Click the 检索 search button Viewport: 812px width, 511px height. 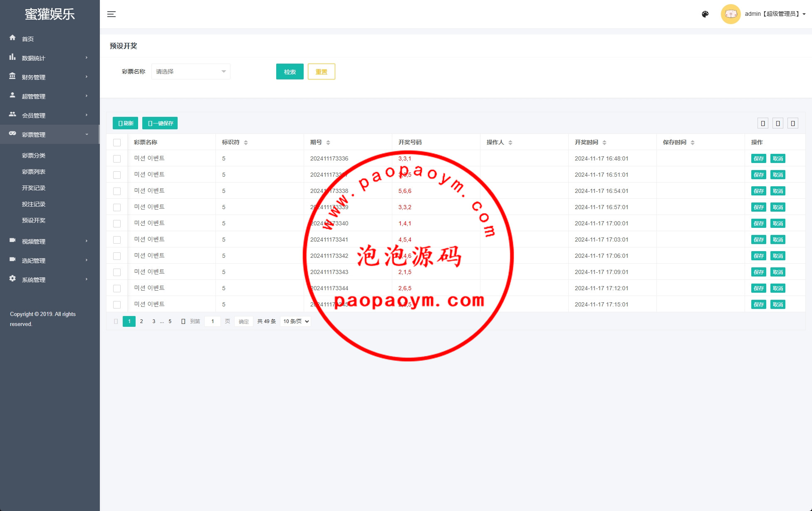[x=290, y=72]
